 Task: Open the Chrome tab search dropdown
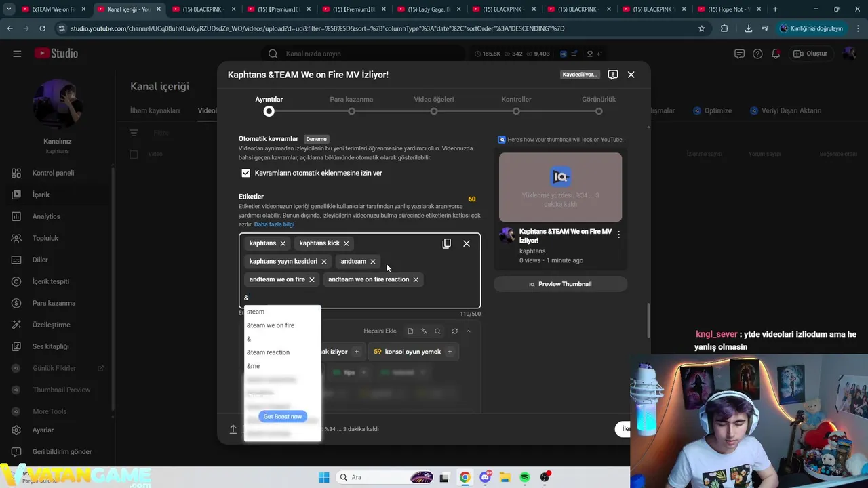pos(9,9)
